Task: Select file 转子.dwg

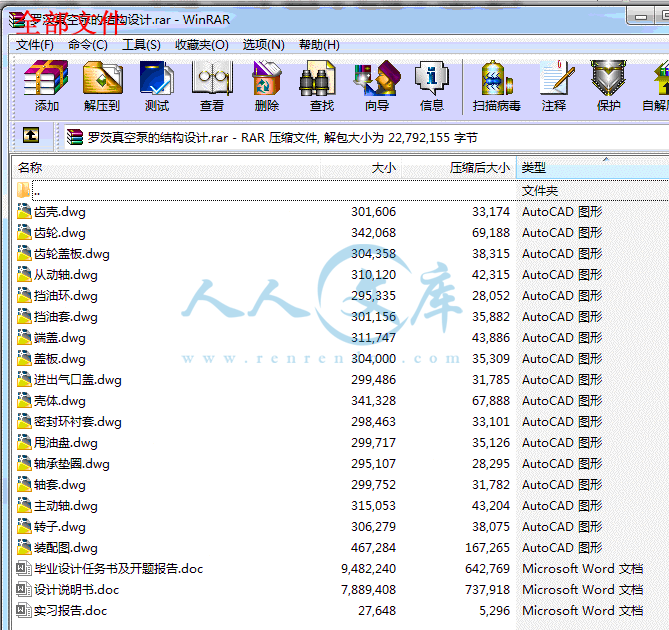Action: click(x=60, y=526)
